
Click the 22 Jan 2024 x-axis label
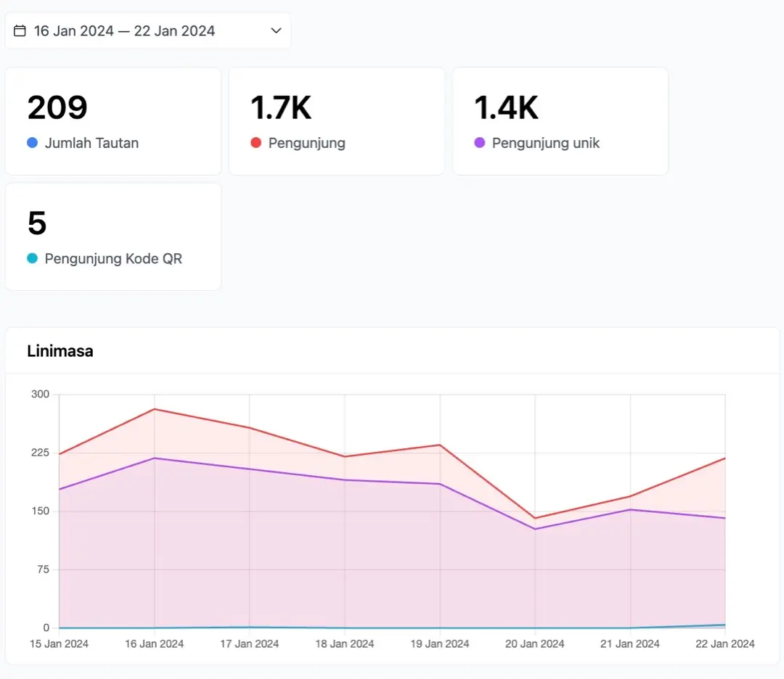pyautogui.click(x=725, y=644)
